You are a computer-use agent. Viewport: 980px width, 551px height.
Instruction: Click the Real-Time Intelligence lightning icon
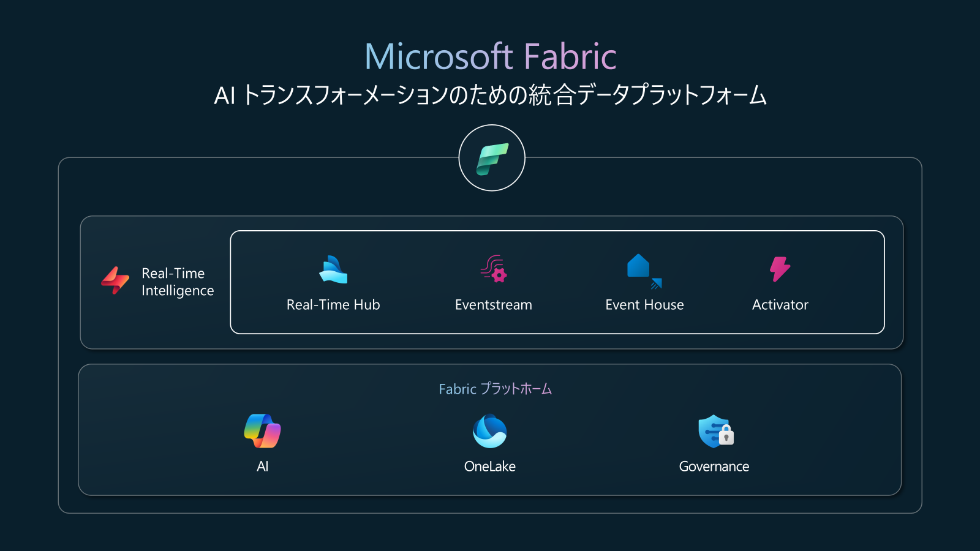[x=115, y=280]
